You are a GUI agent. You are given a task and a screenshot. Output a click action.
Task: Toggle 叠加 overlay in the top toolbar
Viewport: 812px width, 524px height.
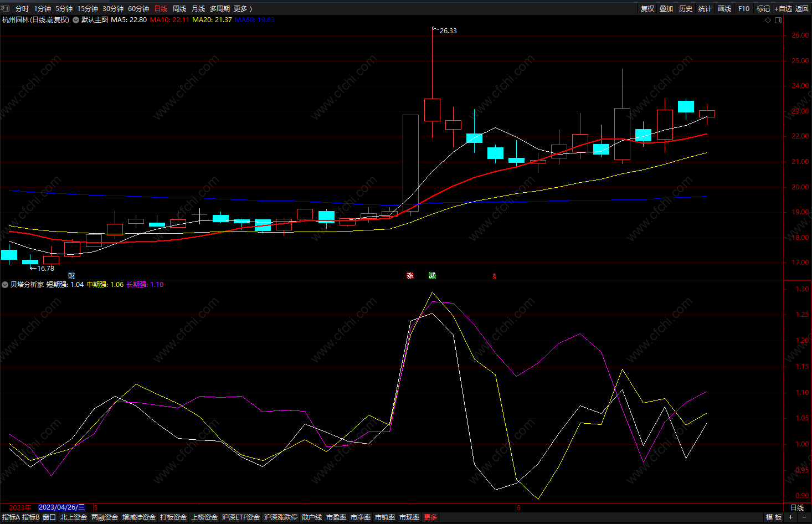[x=666, y=9]
